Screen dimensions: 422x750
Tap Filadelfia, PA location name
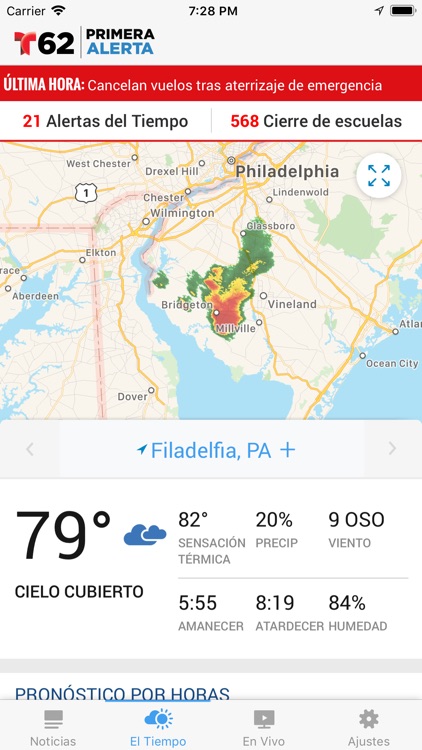(211, 450)
